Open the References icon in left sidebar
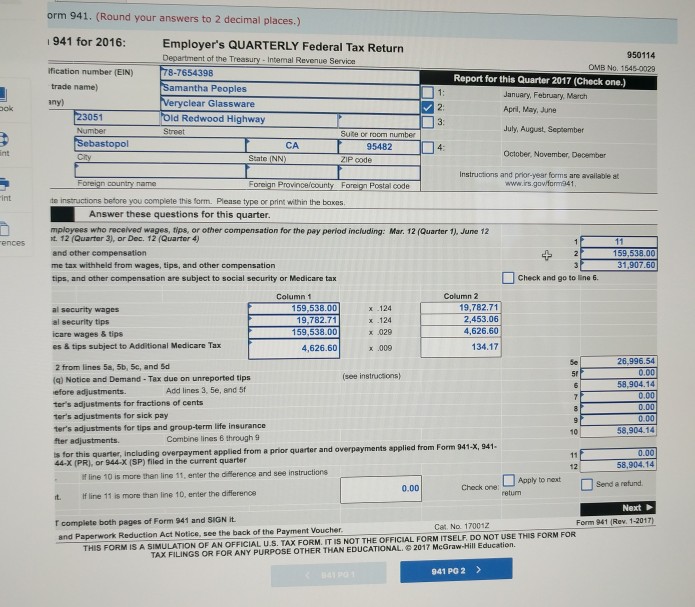 tap(4, 229)
